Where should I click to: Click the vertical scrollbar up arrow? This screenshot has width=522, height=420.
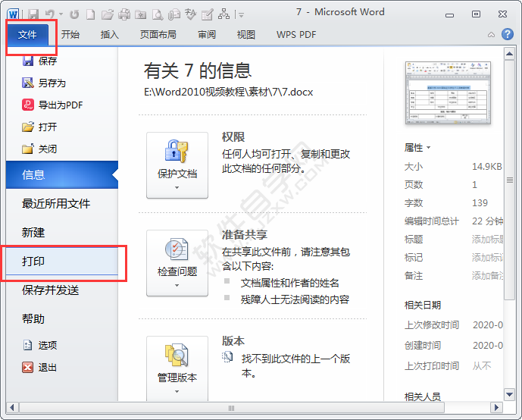pyautogui.click(x=509, y=53)
